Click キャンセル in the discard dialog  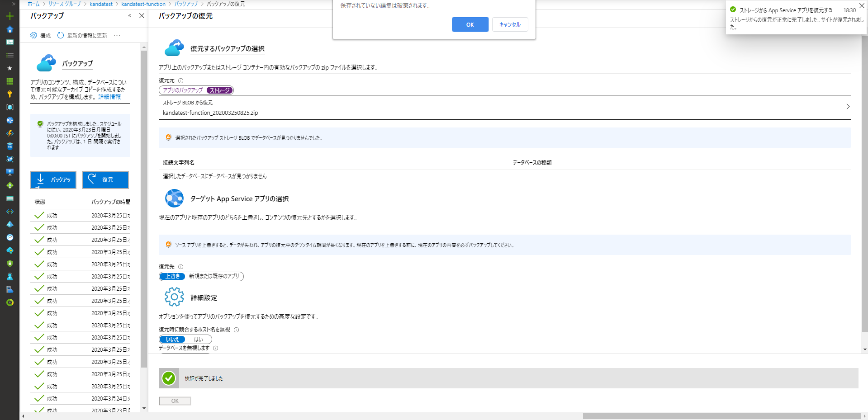[x=510, y=24]
